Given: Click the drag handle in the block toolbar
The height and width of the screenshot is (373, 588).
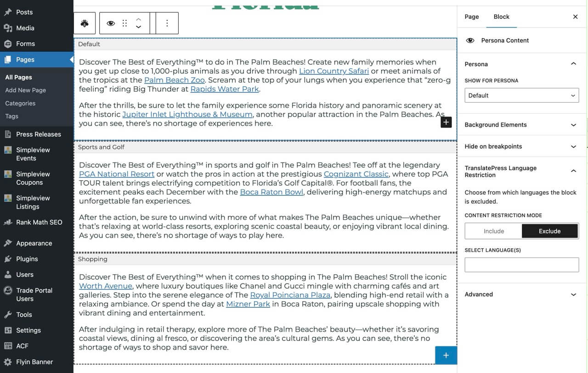Looking at the screenshot, I should (x=124, y=22).
